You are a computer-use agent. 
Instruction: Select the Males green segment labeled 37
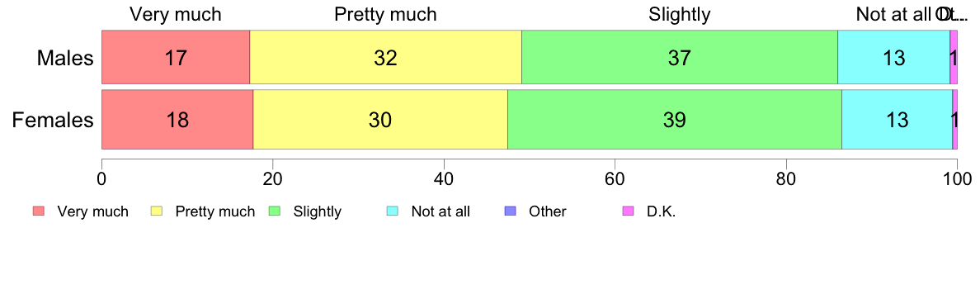680,57
